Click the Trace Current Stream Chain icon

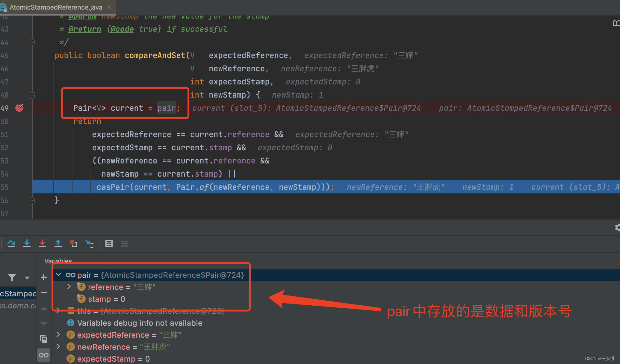[125, 244]
